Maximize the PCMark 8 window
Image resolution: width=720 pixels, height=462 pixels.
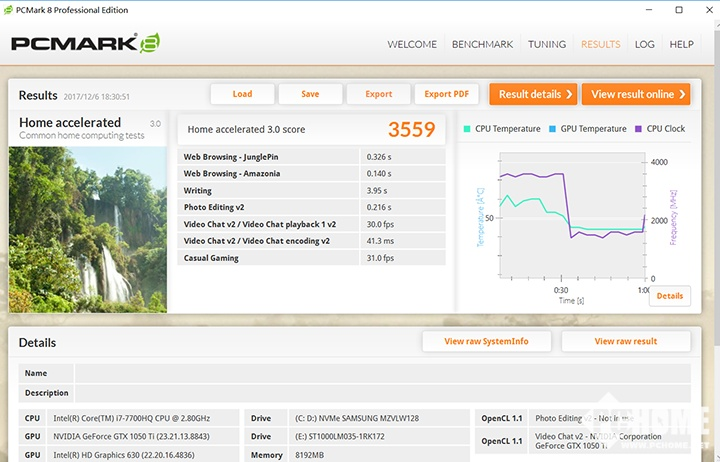[x=679, y=10]
